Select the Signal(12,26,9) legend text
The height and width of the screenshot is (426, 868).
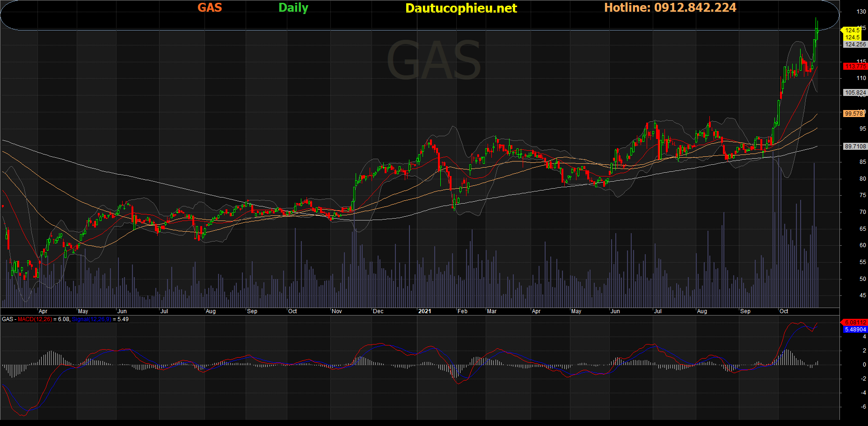click(x=92, y=319)
